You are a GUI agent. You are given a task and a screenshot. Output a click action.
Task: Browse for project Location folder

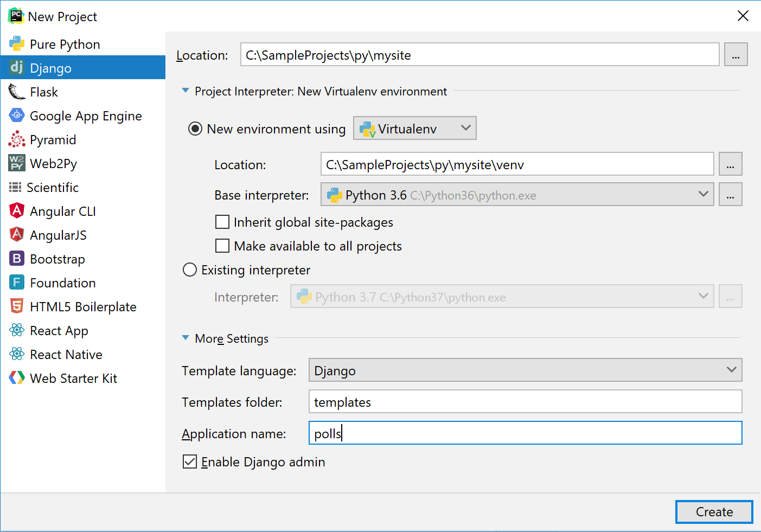[736, 54]
